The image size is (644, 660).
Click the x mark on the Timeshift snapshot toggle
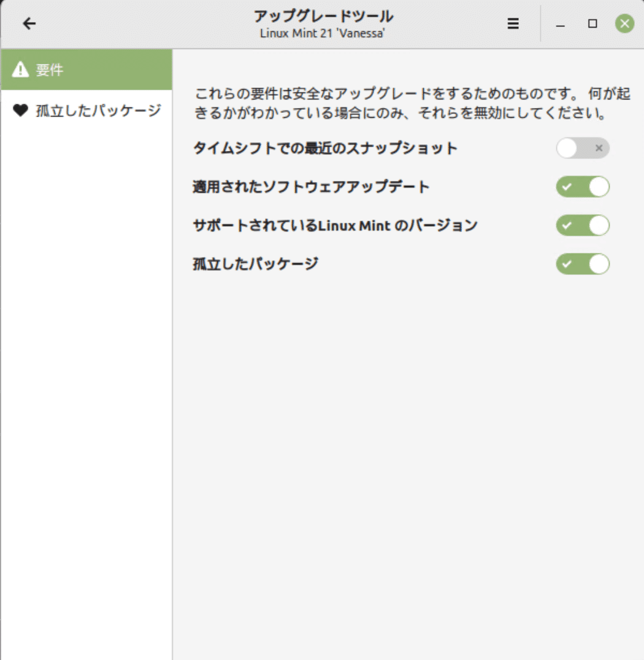coord(599,148)
